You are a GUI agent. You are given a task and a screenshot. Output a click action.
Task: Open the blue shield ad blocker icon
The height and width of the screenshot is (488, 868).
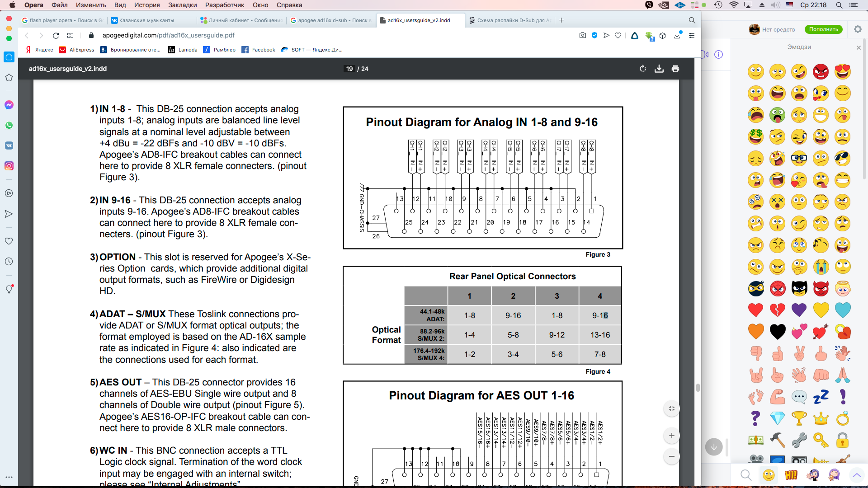point(594,35)
